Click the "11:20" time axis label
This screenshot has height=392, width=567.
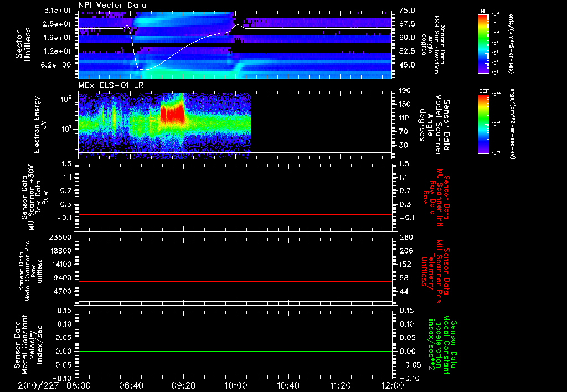click(x=341, y=386)
